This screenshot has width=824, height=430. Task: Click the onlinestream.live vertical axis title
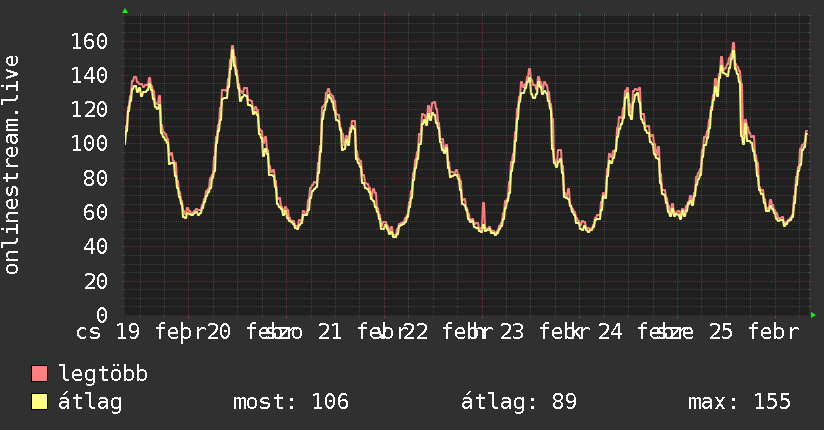pos(11,165)
